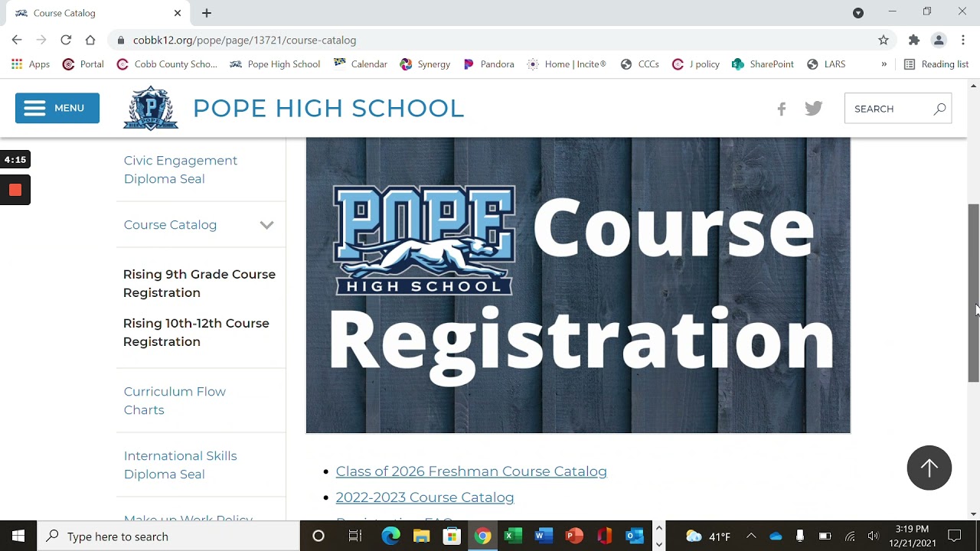Launch Microsoft Edge from the taskbar
Viewport: 980px width, 551px height.
point(391,536)
